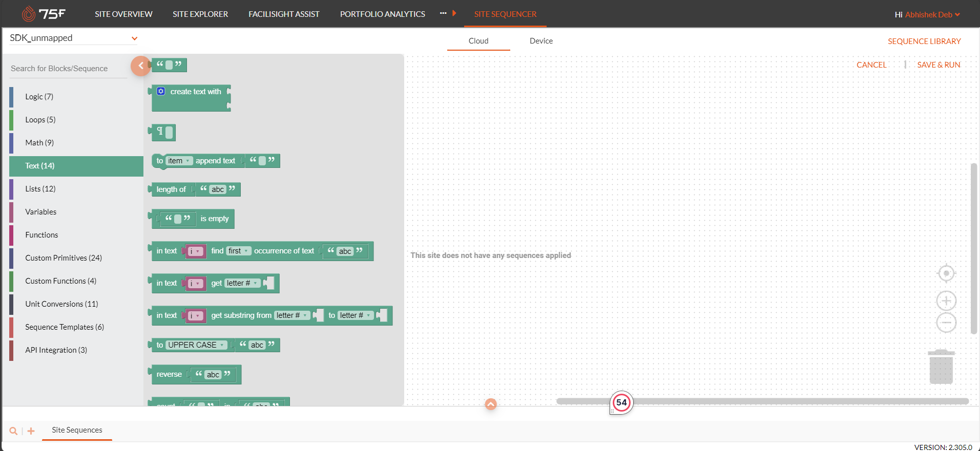Image resolution: width=980 pixels, height=451 pixels.
Task: Click the CANCEL button
Action: click(x=871, y=65)
